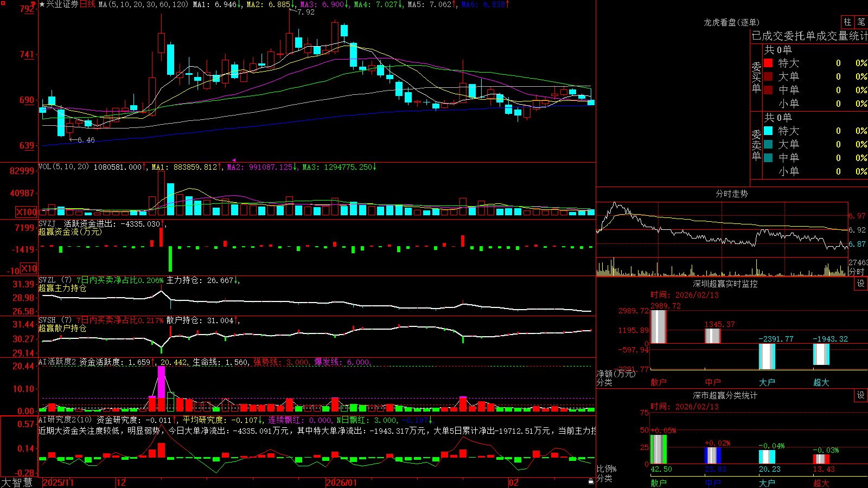Click the X10 scale box in SVZJ panel
The image size is (868, 488).
pyautogui.click(x=29, y=268)
